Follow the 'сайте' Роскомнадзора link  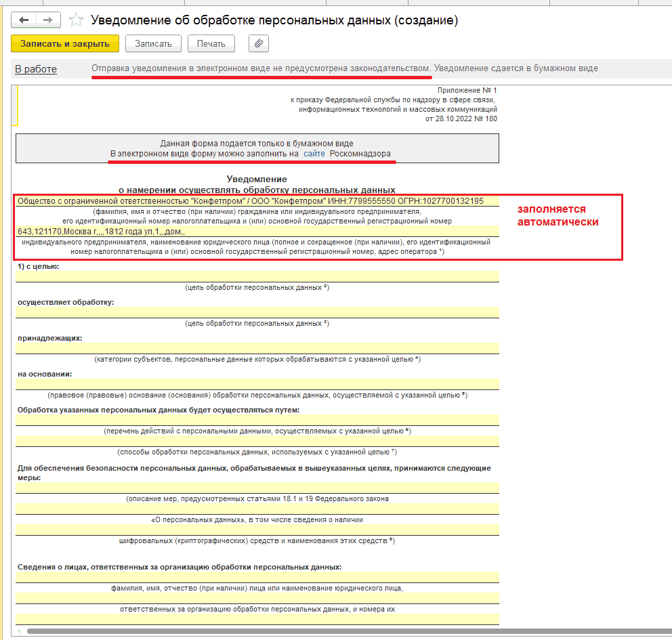314,154
